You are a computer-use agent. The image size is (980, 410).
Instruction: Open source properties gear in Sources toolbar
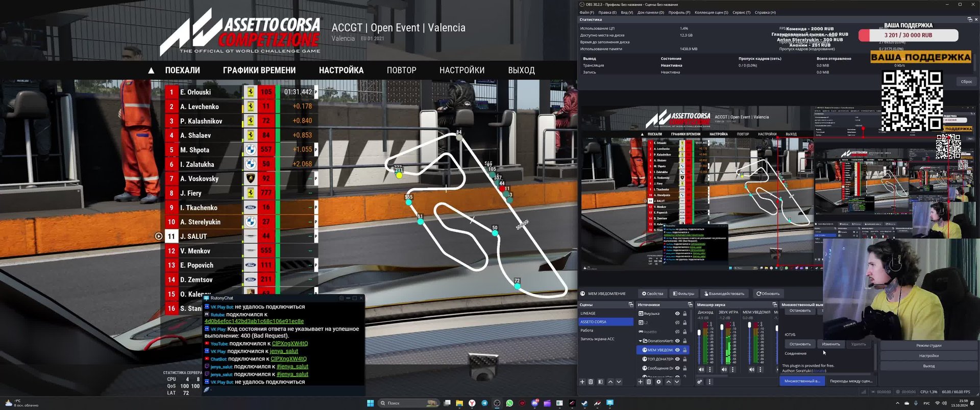click(x=658, y=381)
